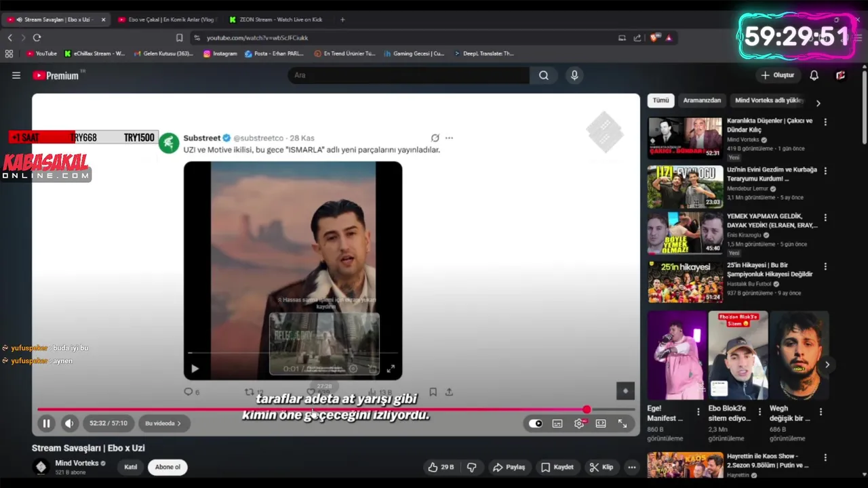Viewport: 868px width, 488px height.
Task: Open player settings gear
Action: 579,424
